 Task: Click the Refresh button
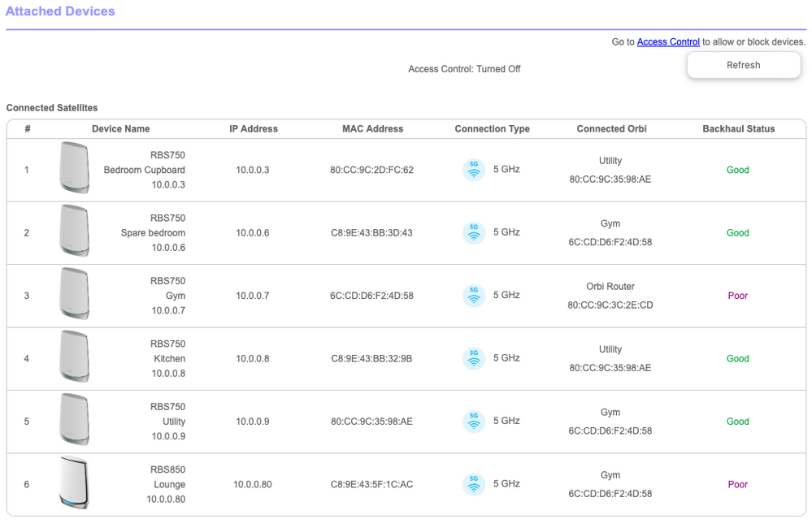743,65
